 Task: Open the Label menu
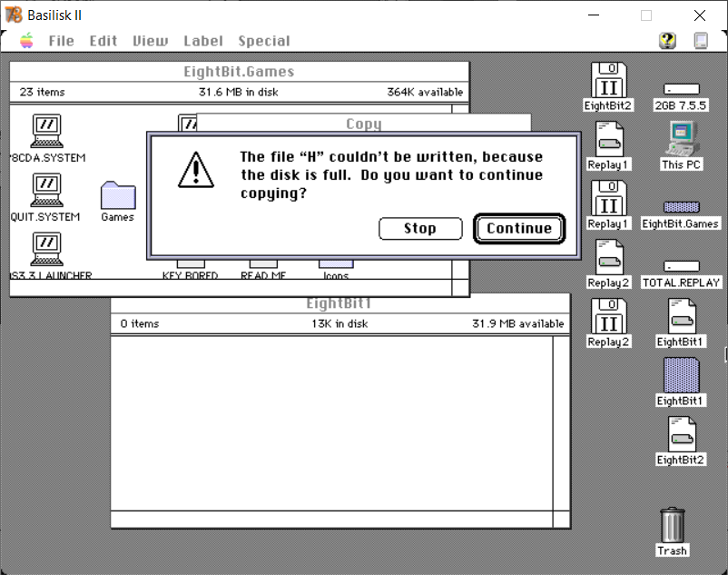203,41
